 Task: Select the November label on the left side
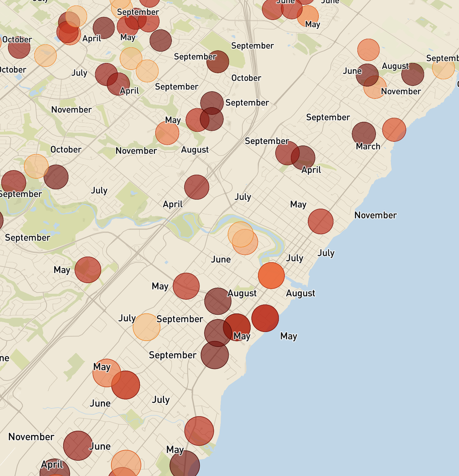pyautogui.click(x=71, y=109)
